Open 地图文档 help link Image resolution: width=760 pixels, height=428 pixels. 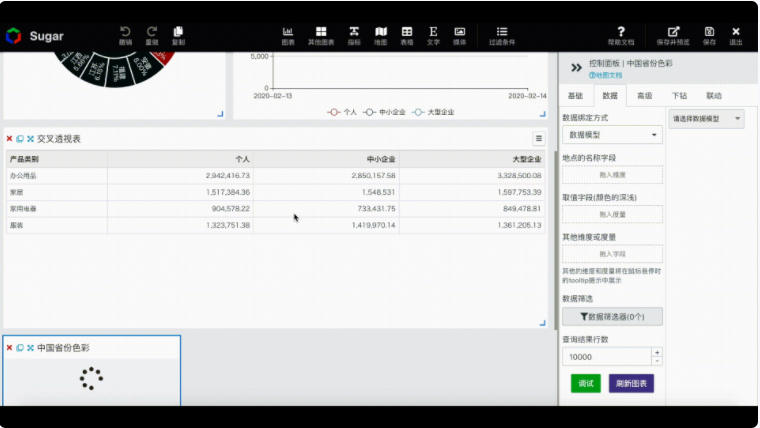(x=605, y=75)
